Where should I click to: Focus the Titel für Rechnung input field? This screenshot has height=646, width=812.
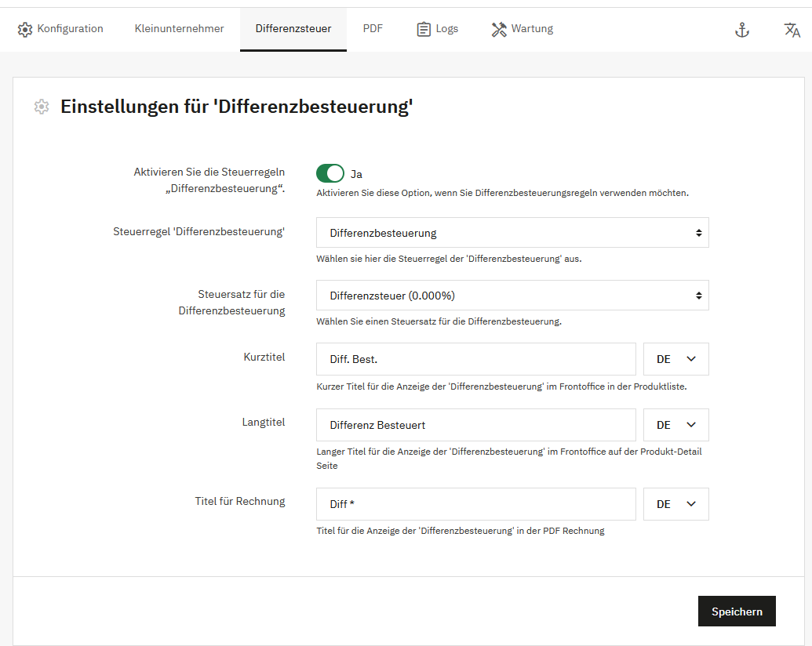point(475,504)
